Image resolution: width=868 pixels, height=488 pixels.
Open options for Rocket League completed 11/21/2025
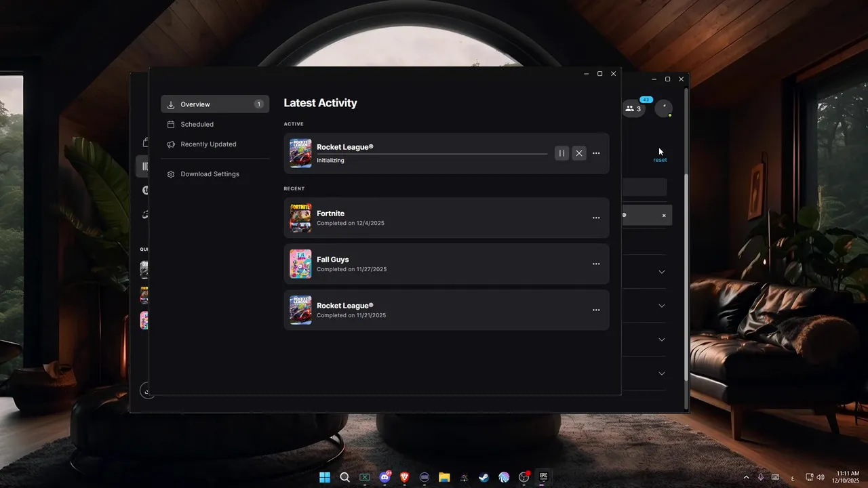click(x=596, y=310)
